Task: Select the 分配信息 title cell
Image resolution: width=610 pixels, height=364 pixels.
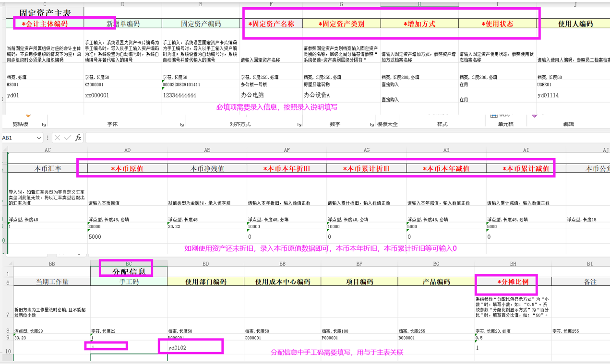Action: point(129,271)
